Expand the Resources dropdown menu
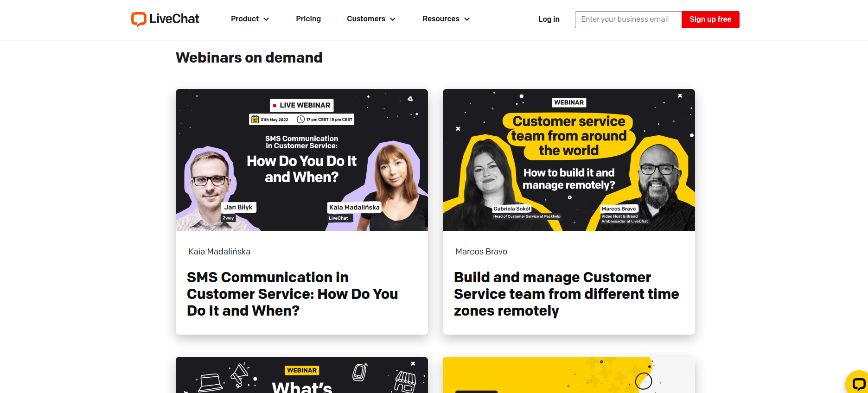 tap(446, 19)
